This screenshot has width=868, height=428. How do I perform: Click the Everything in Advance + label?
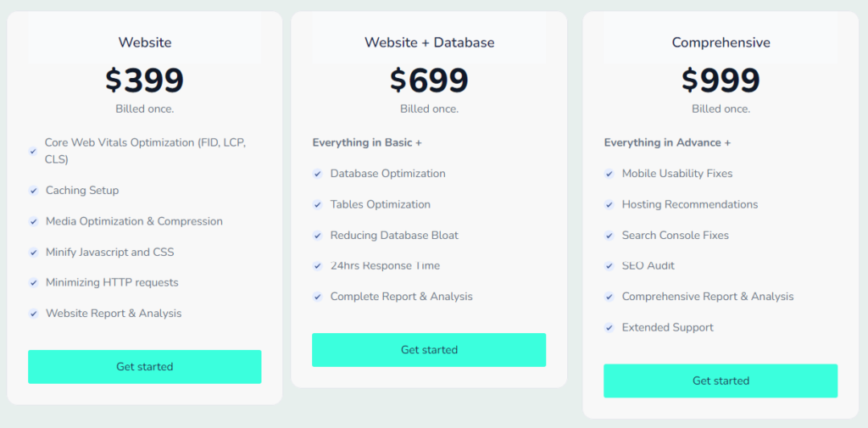pyautogui.click(x=667, y=142)
